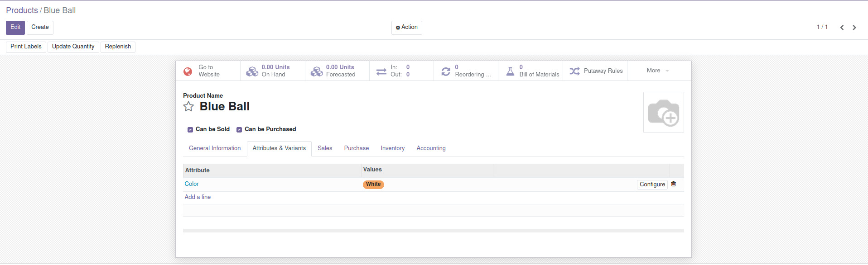Image resolution: width=868 pixels, height=265 pixels.
Task: Click the Blue Ball breadcrumb text
Action: point(60,10)
